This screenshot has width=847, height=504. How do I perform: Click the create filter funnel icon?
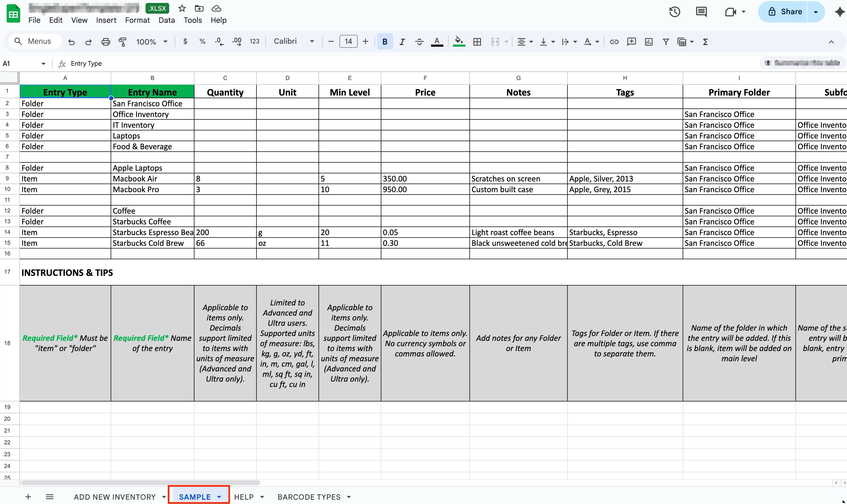665,42
